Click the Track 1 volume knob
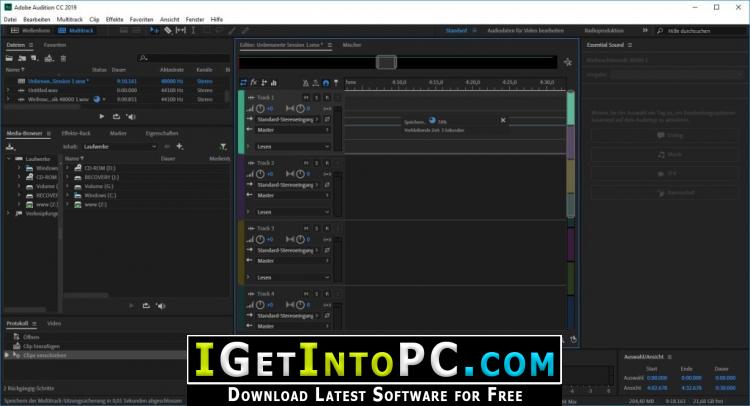The height and width of the screenshot is (406, 750). 260,109
